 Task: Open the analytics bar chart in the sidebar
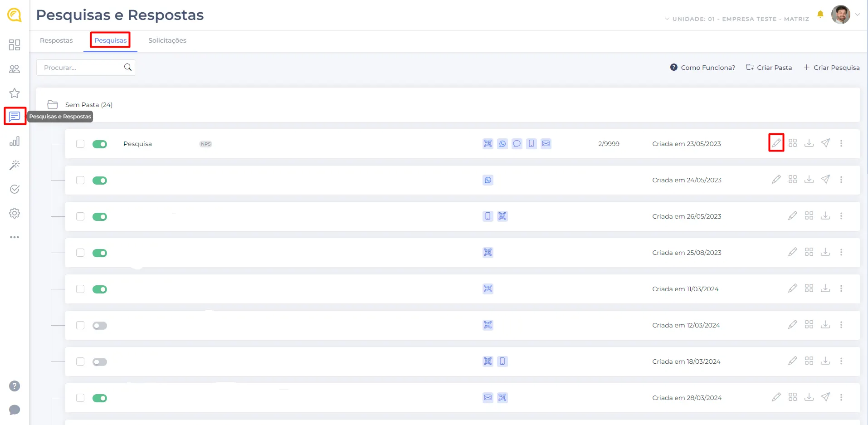(x=15, y=141)
